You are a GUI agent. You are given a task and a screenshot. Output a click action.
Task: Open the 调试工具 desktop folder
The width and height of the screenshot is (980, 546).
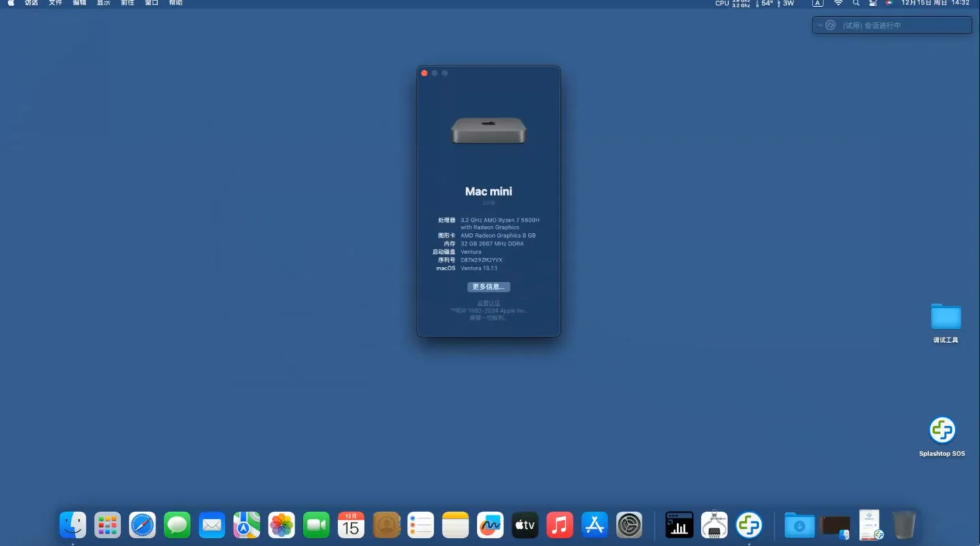945,317
